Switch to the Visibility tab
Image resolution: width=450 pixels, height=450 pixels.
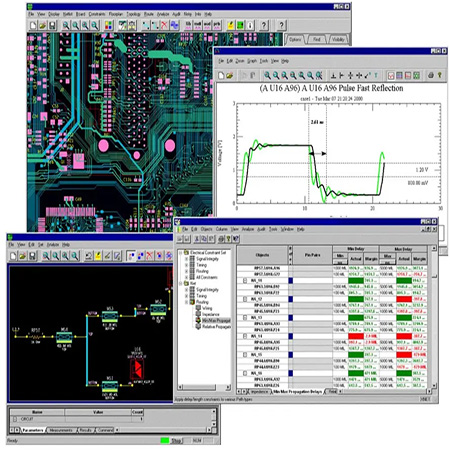point(338,39)
